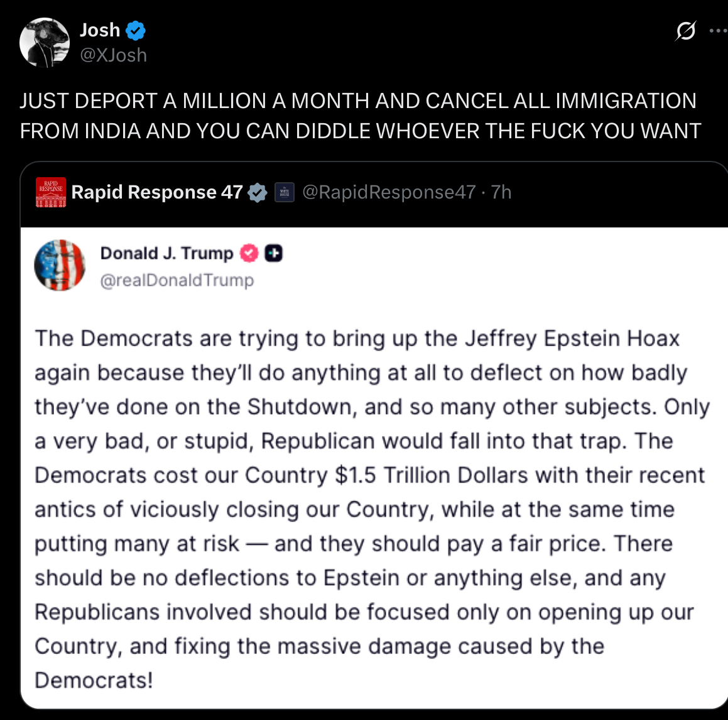Click the black plus badge icon
Image resolution: width=728 pixels, height=720 pixels.
(x=274, y=253)
